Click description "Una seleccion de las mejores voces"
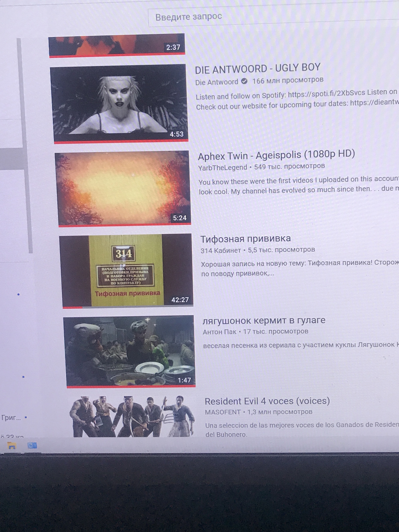399x532 pixels. click(302, 429)
